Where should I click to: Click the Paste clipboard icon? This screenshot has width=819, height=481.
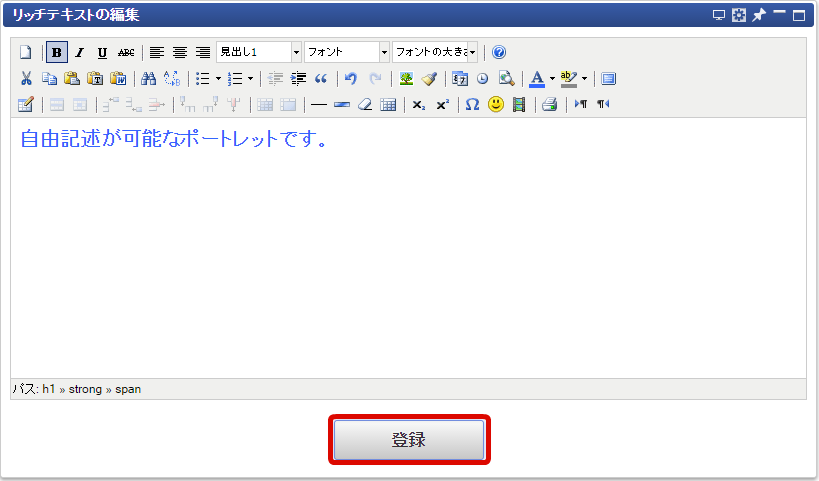point(72,78)
